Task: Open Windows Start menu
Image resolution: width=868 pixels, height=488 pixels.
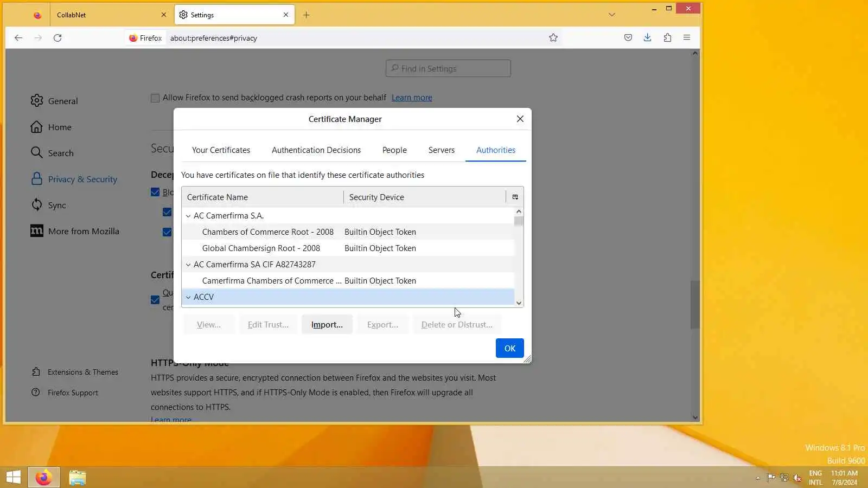Action: tap(14, 477)
